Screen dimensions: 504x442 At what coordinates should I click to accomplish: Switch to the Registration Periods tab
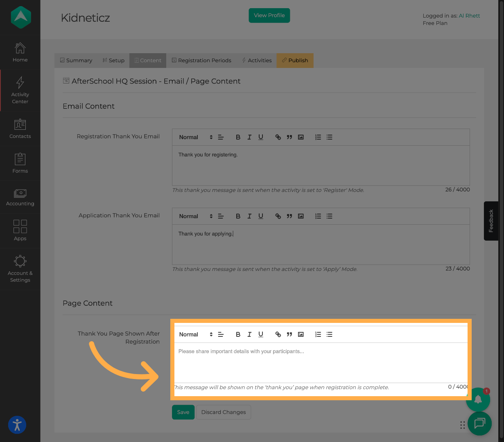pyautogui.click(x=201, y=61)
